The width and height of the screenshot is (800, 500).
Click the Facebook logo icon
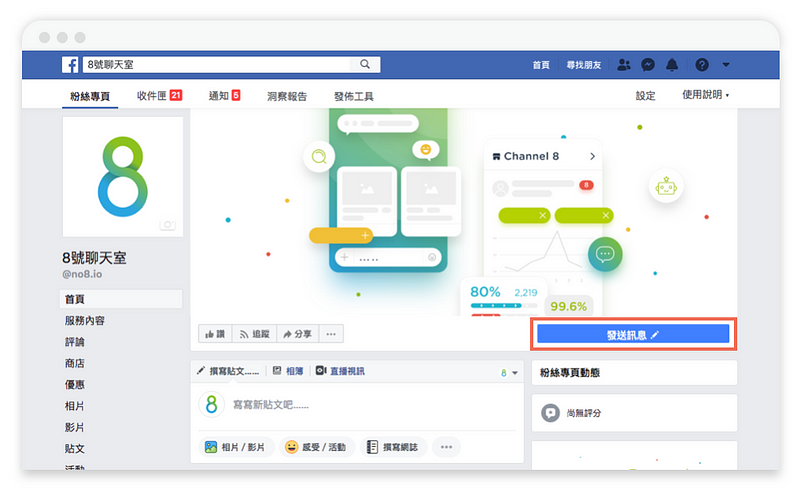(x=70, y=65)
